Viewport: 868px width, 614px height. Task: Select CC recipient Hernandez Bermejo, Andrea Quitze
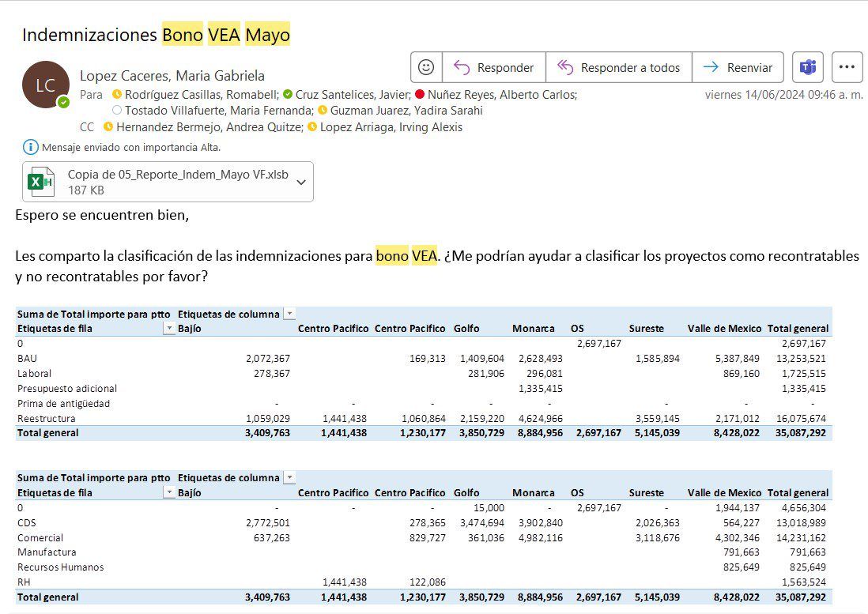tap(207, 126)
